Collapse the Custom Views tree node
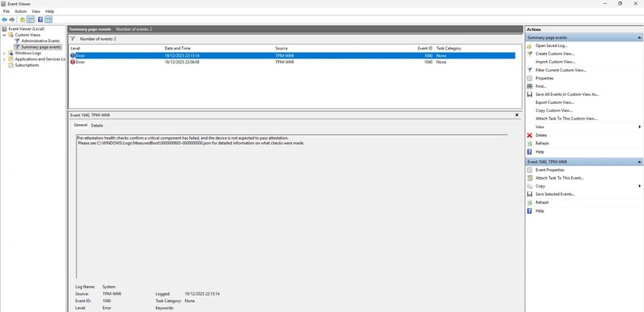 [4, 35]
